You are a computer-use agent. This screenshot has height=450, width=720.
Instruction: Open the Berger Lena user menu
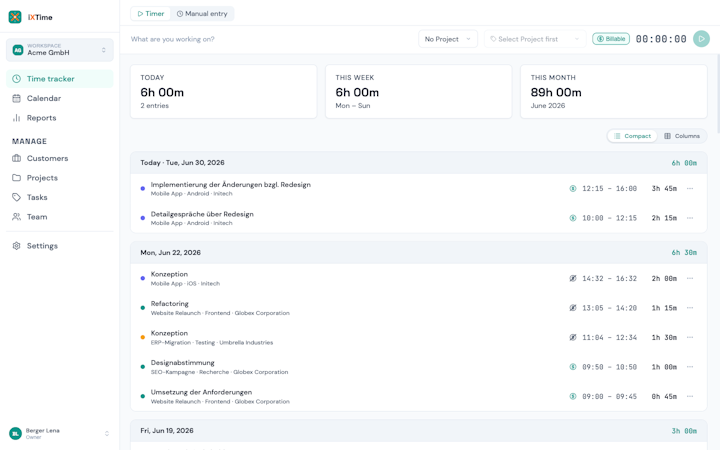(x=60, y=433)
